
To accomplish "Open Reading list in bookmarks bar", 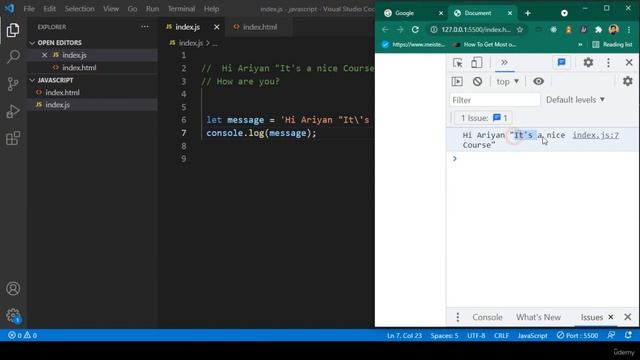I will click(x=612, y=44).
